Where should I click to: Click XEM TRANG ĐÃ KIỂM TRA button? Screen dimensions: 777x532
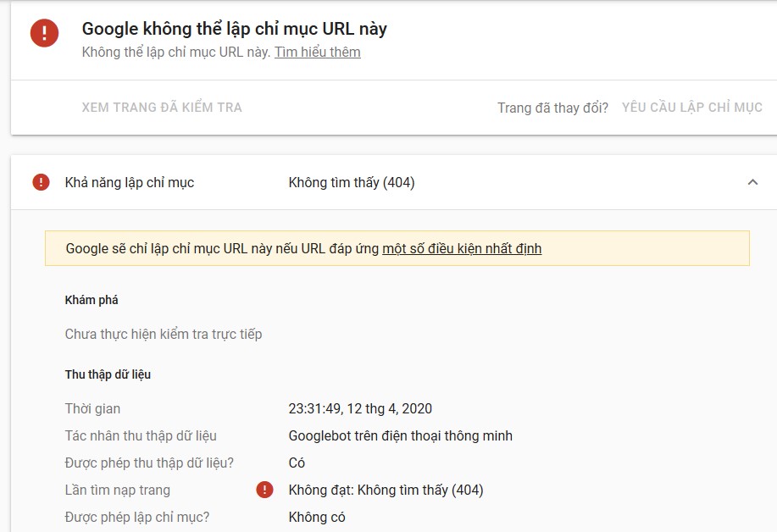pos(162,108)
